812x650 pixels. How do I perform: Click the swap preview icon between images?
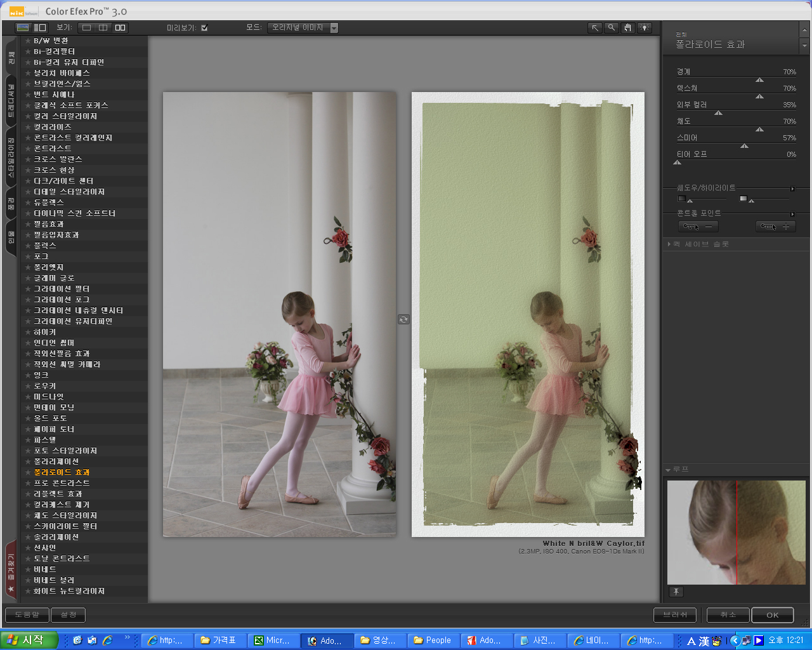tap(403, 319)
